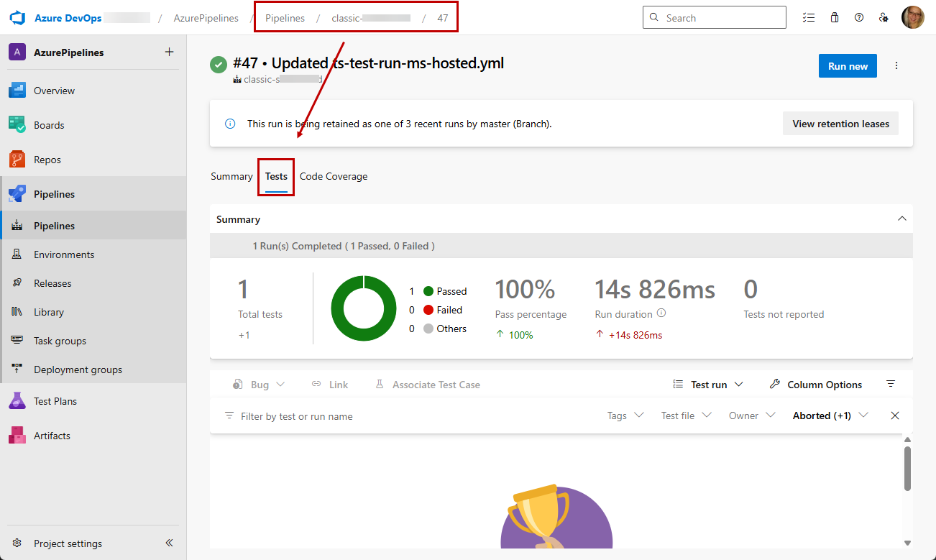Click the 'Tests not reported' label
936x560 pixels.
tap(784, 314)
